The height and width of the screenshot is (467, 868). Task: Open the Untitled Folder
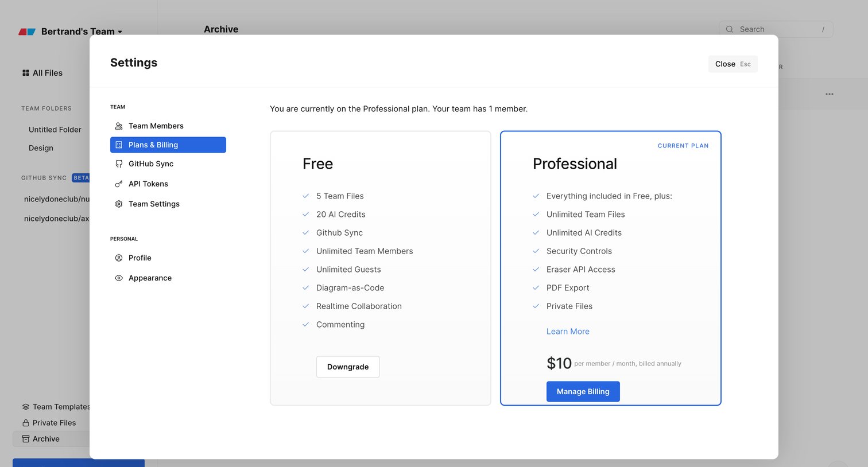55,130
